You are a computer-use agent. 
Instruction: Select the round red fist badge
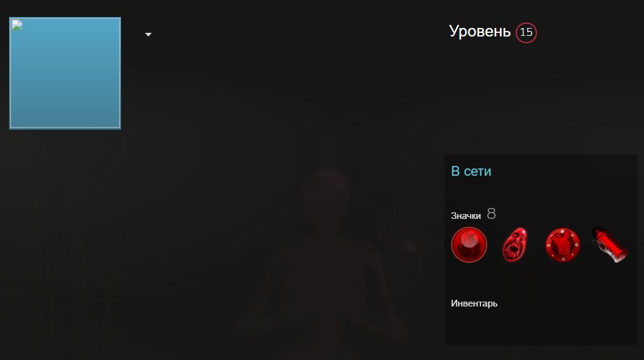(563, 245)
